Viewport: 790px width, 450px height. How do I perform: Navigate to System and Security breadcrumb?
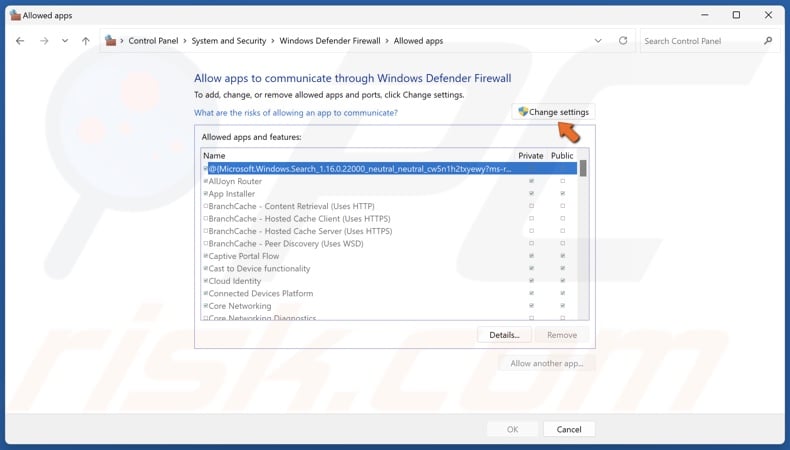pyautogui.click(x=229, y=41)
